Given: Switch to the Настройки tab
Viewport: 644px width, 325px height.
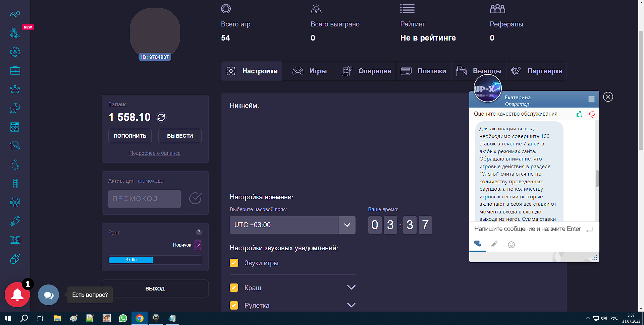Looking at the screenshot, I should [x=252, y=71].
